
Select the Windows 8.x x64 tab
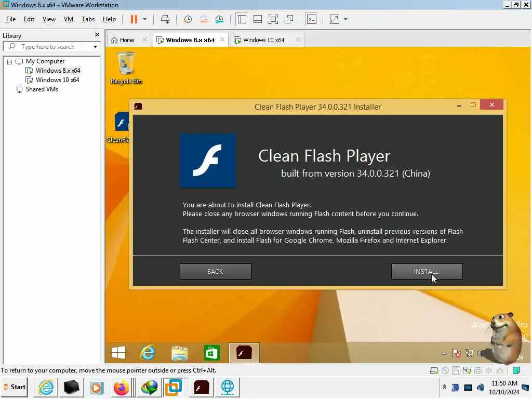pos(190,40)
